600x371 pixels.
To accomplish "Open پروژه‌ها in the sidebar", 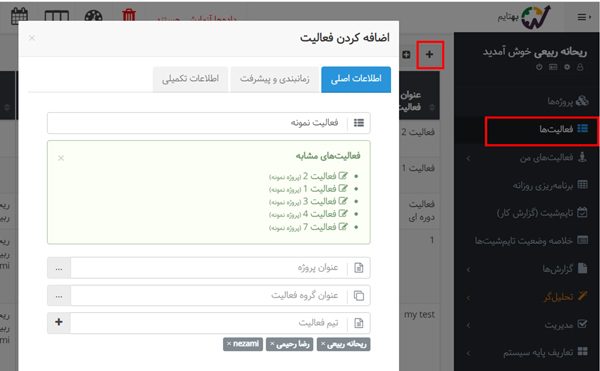I will click(x=568, y=101).
